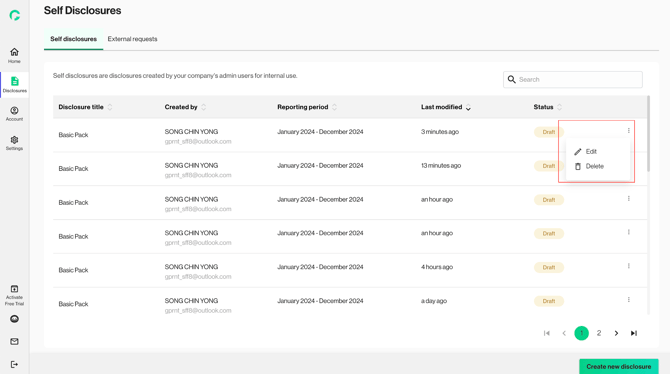Click the reporting period in the 'a day ago' row
The height and width of the screenshot is (374, 670).
click(320, 300)
